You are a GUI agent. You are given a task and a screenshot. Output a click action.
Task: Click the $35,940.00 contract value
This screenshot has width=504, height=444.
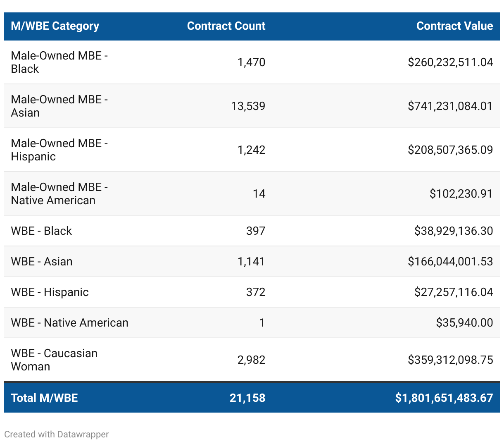pyautogui.click(x=464, y=323)
